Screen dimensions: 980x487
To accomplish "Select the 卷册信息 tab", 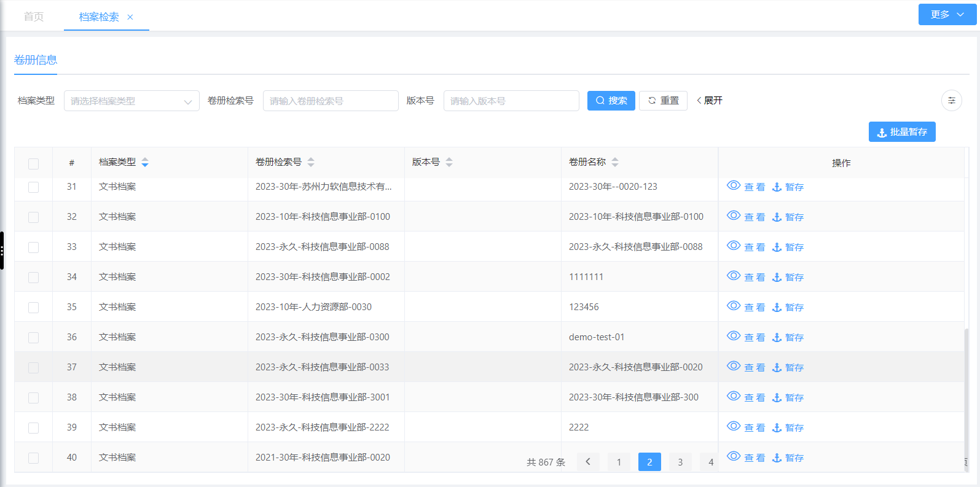I will [x=36, y=60].
